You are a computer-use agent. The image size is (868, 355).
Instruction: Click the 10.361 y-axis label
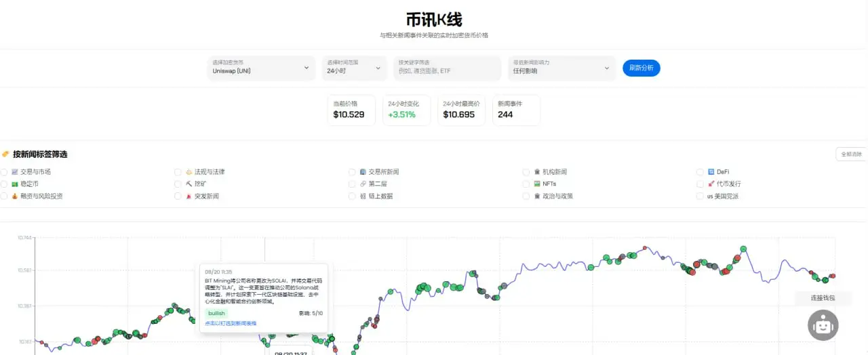(23, 306)
